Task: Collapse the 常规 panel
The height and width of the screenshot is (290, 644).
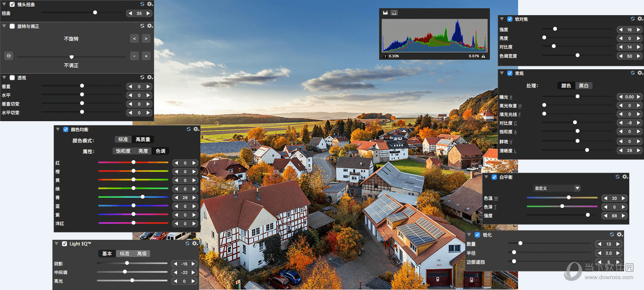Action: (502, 73)
